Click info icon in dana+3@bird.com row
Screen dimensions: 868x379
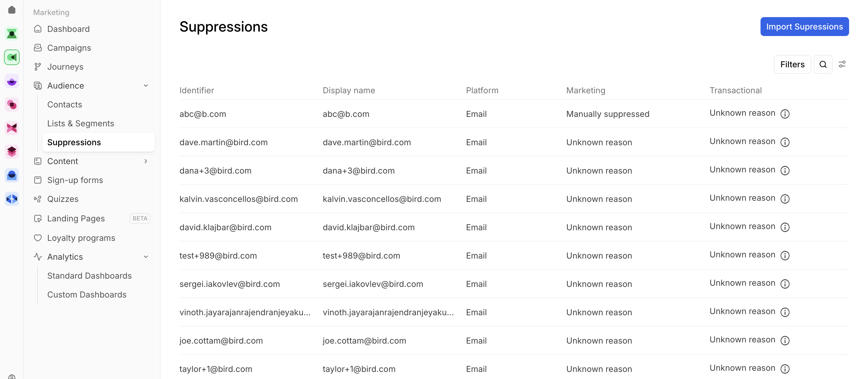click(785, 171)
